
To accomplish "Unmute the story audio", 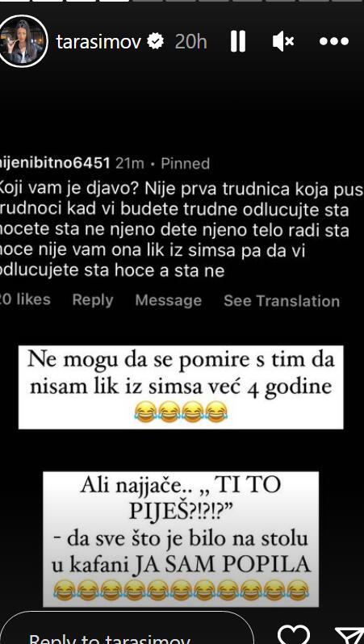I will tap(283, 41).
